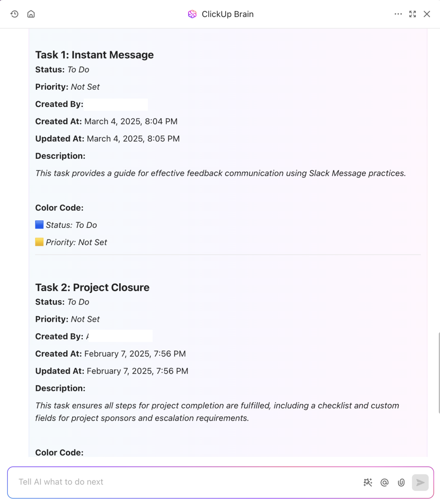The width and height of the screenshot is (440, 504).
Task: Open chat history clock icon
Action: pos(14,14)
